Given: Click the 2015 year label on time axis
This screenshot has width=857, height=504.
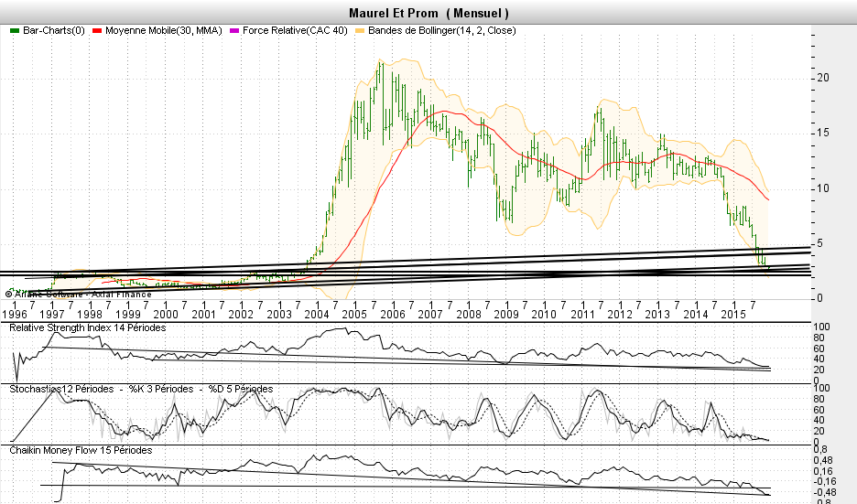Looking at the screenshot, I should pyautogui.click(x=732, y=314).
